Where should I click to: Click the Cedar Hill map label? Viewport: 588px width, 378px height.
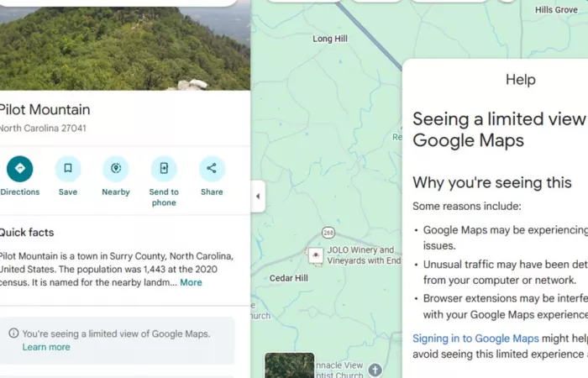(288, 278)
